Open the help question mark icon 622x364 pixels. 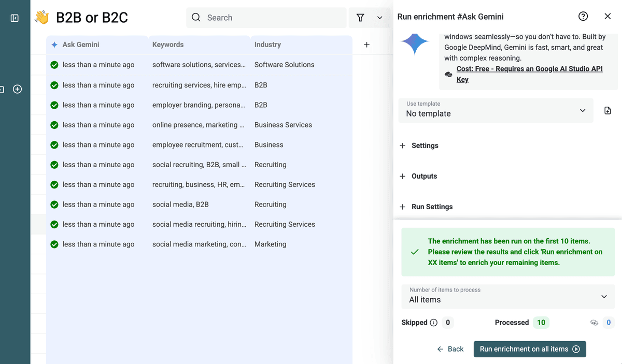click(583, 17)
